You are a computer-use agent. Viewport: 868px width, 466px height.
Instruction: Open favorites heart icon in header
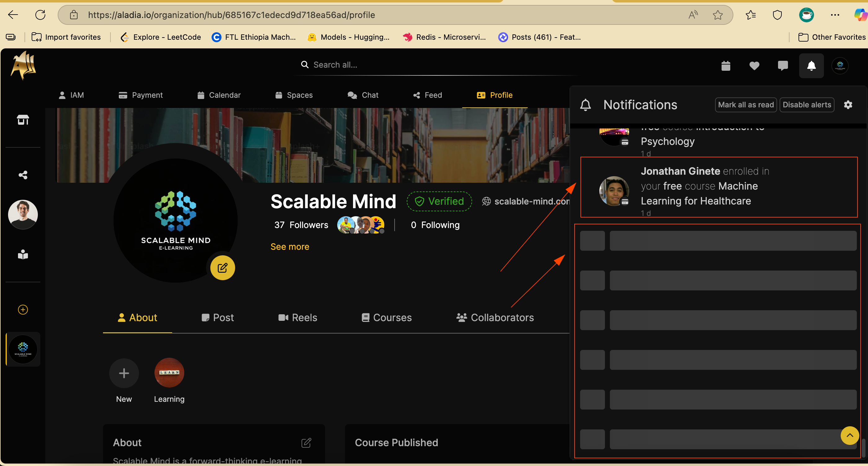click(754, 65)
